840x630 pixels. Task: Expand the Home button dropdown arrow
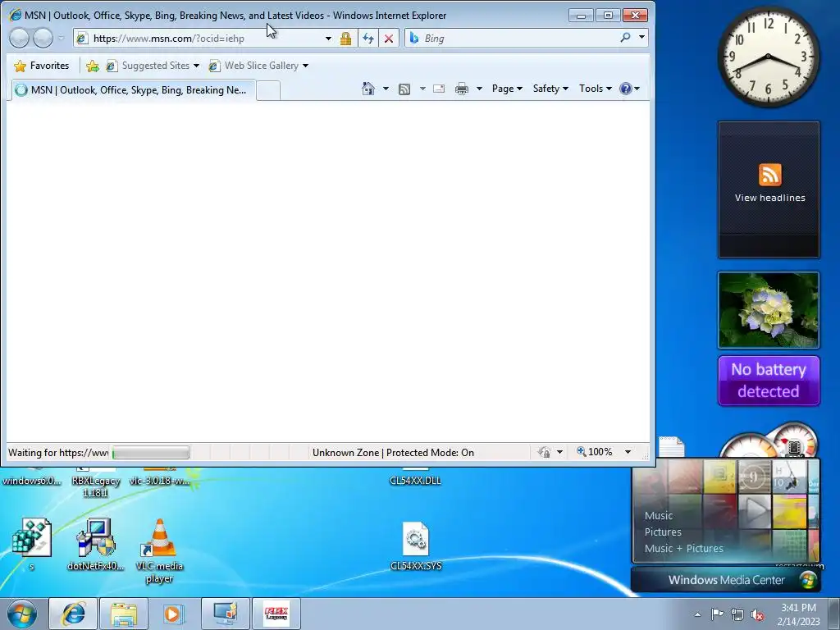click(x=386, y=89)
